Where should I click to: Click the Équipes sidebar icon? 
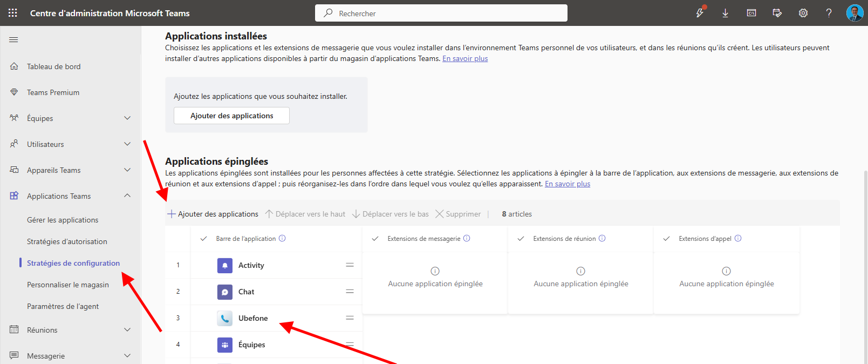14,118
